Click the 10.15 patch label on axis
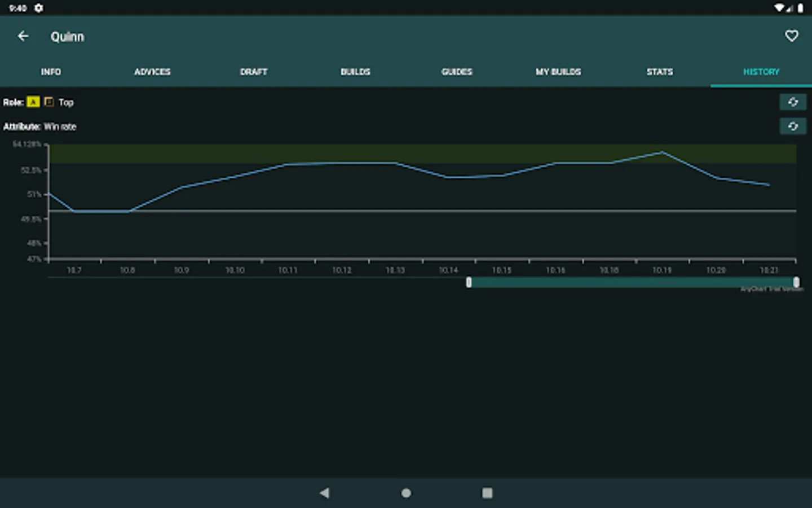Image resolution: width=812 pixels, height=508 pixels. click(x=501, y=270)
